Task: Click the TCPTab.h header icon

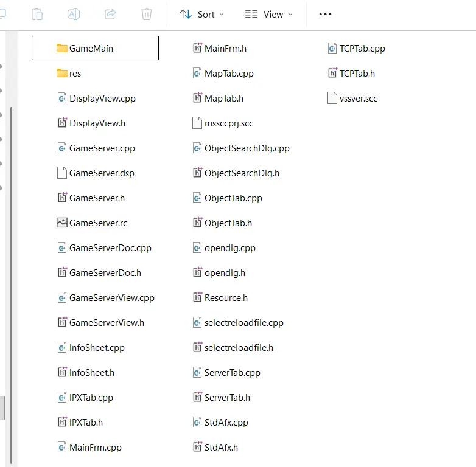Action: point(332,73)
